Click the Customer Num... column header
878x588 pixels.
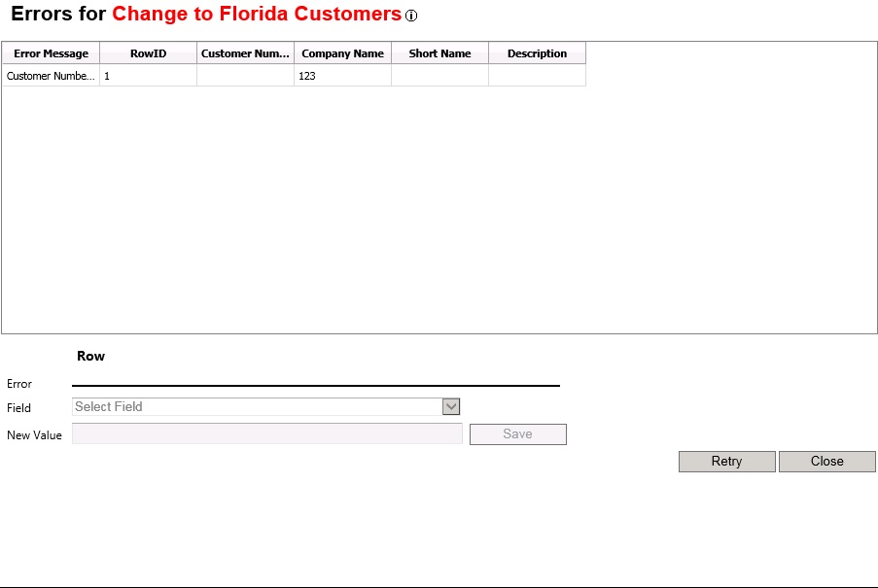[245, 53]
